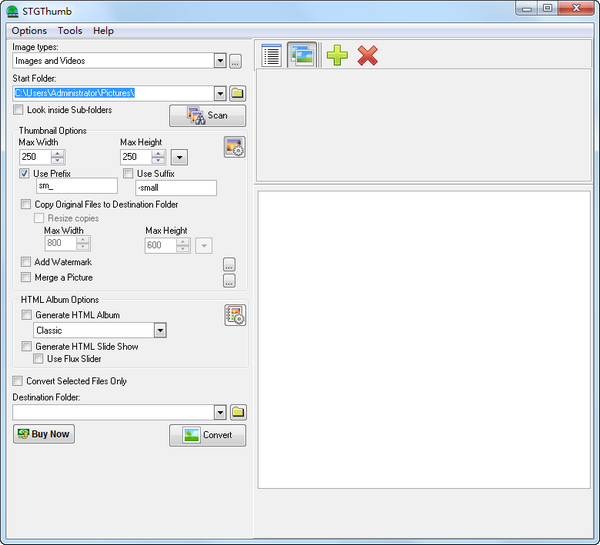Uncheck the Use Prefix checkbox

[24, 173]
